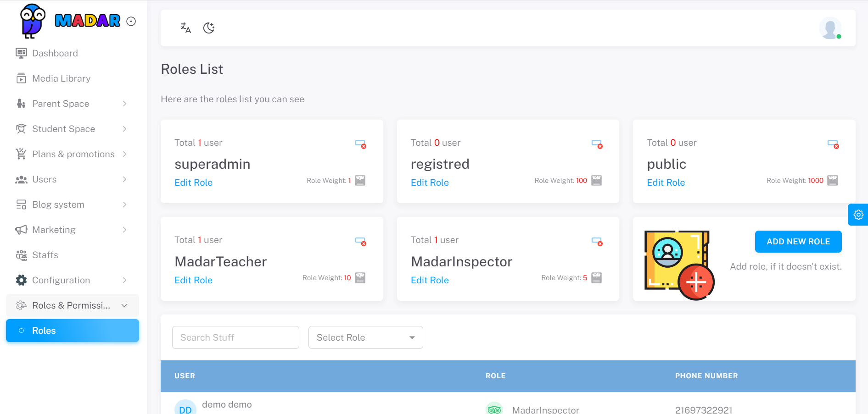Open the floating settings gear on right edge
This screenshot has width=868, height=414.
pos(858,215)
